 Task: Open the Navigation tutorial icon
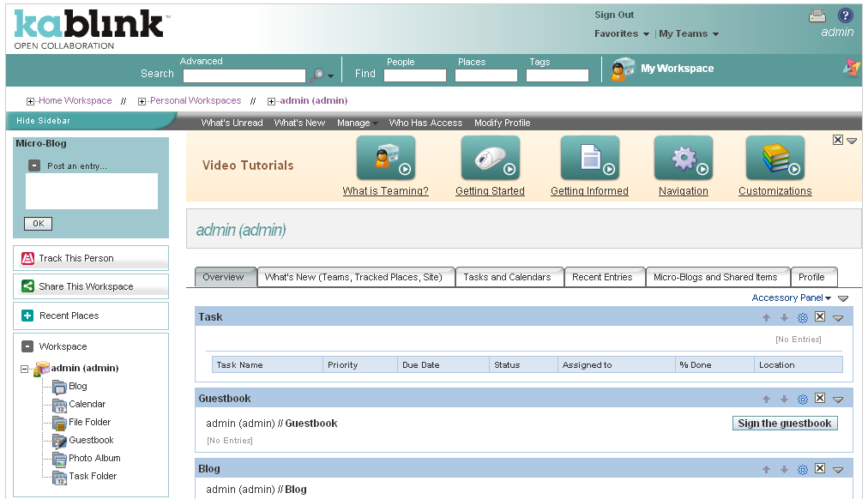683,158
